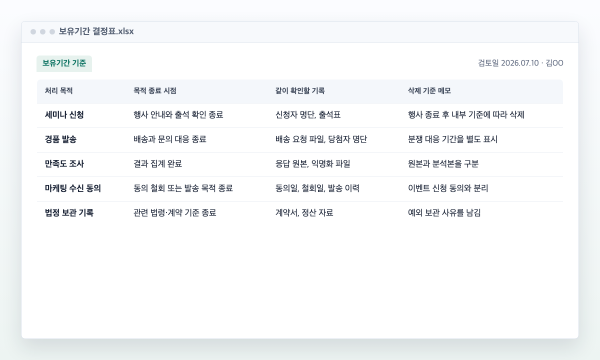The height and width of the screenshot is (360, 600).
Task: Select cell 결과 집계 완료
Action: (x=158, y=164)
